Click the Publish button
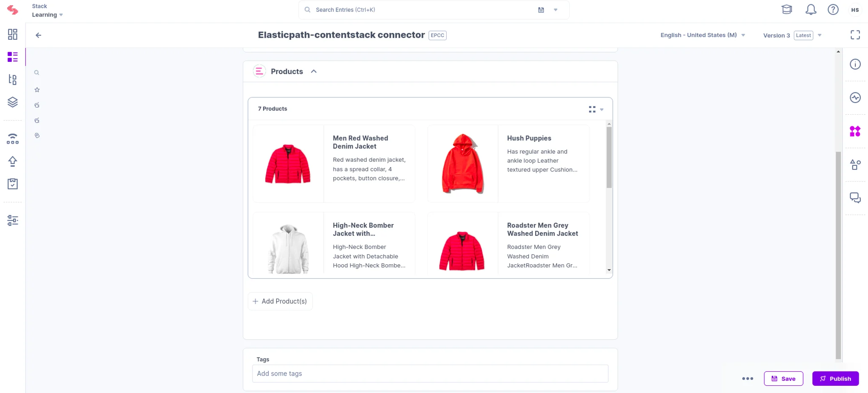The width and height of the screenshot is (868, 393). click(x=835, y=379)
